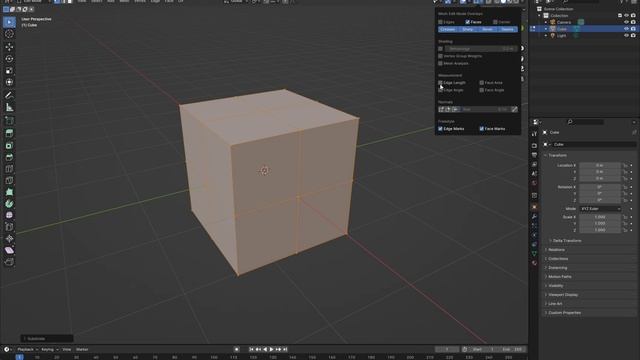Image resolution: width=640 pixels, height=360 pixels.
Task: Hide the Light in the outliner viewport
Action: pyautogui.click(x=626, y=36)
